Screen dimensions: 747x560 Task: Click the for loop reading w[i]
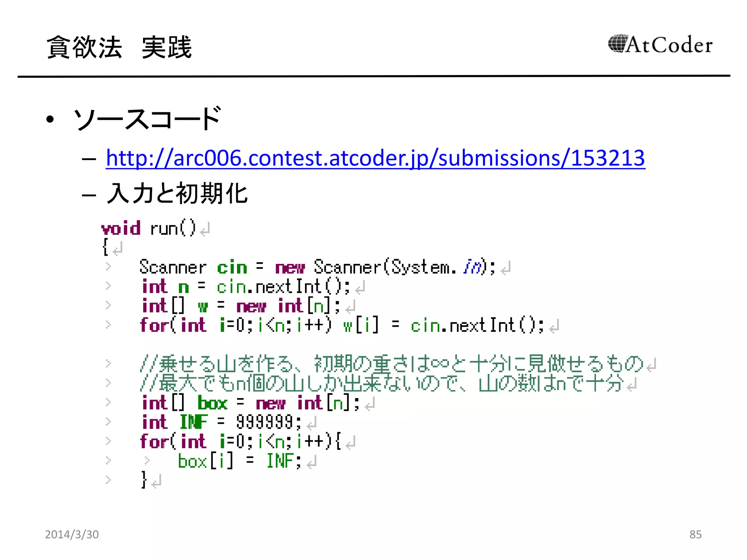click(x=342, y=325)
